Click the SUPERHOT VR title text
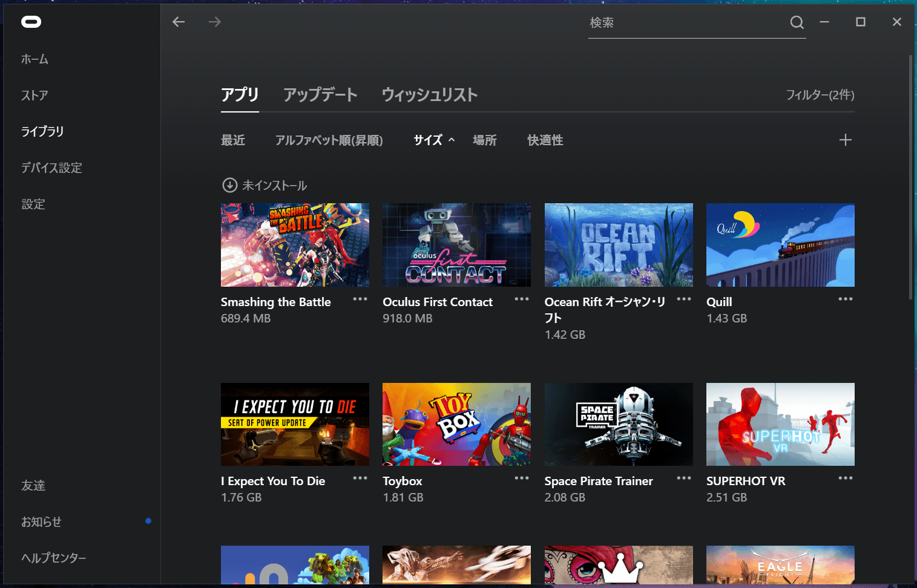Image resolution: width=917 pixels, height=588 pixels. click(746, 481)
